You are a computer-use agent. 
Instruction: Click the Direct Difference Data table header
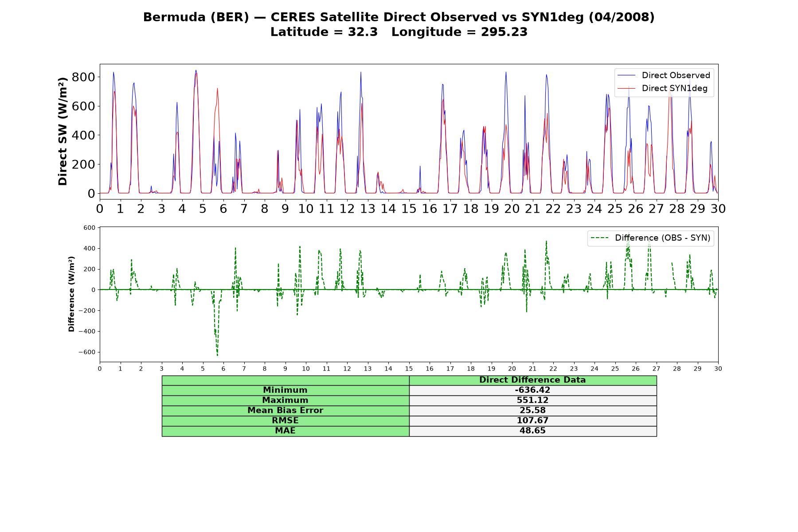(x=533, y=380)
